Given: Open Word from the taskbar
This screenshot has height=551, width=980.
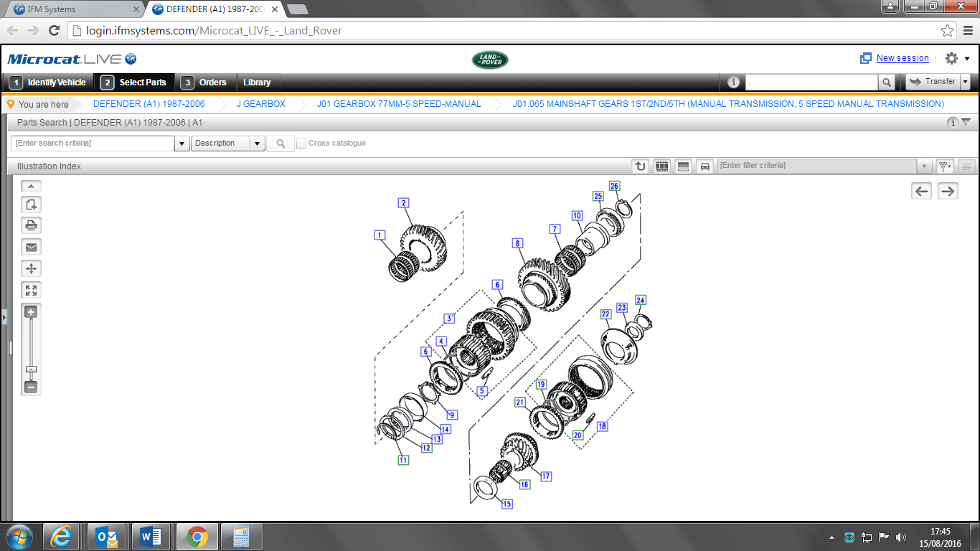Looking at the screenshot, I should click(151, 537).
